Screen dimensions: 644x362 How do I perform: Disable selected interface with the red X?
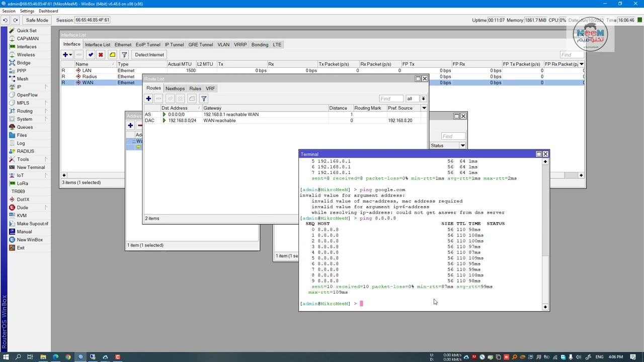(x=101, y=55)
